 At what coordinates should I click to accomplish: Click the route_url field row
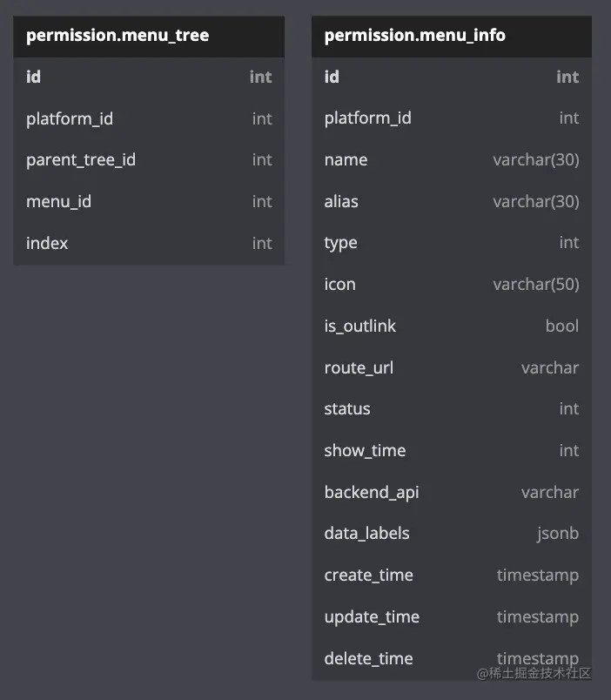[x=452, y=367]
